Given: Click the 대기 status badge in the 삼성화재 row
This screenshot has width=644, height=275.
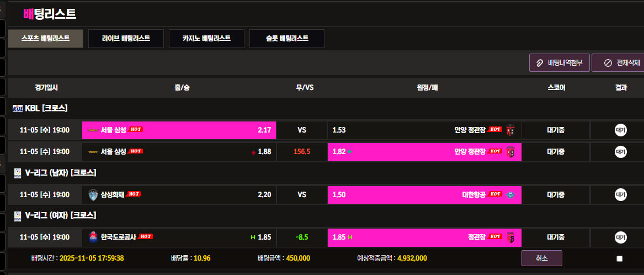Looking at the screenshot, I should pos(621,194).
